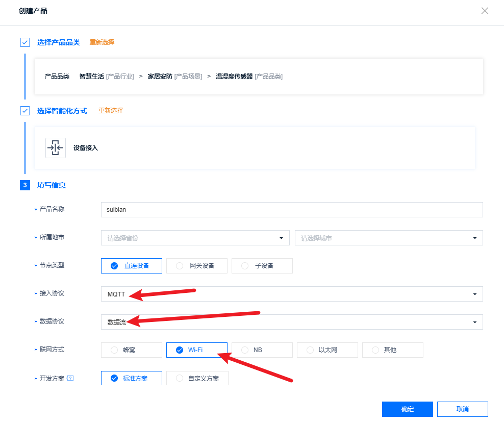The height and width of the screenshot is (423, 504).
Task: Open the 请选择城市 city dropdown
Action: coord(389,238)
